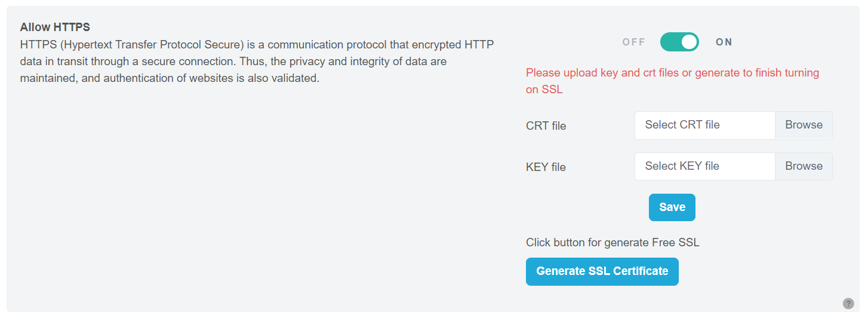Viewport: 868px width, 321px height.
Task: Click the "KEY file" label text
Action: [x=546, y=167]
